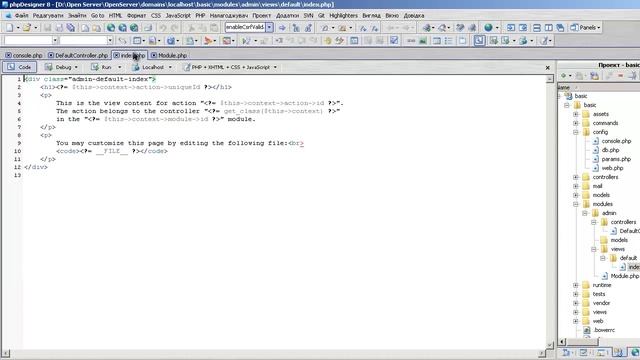Select Module.php in the project tree
The height and width of the screenshot is (360, 640).
pos(624,276)
